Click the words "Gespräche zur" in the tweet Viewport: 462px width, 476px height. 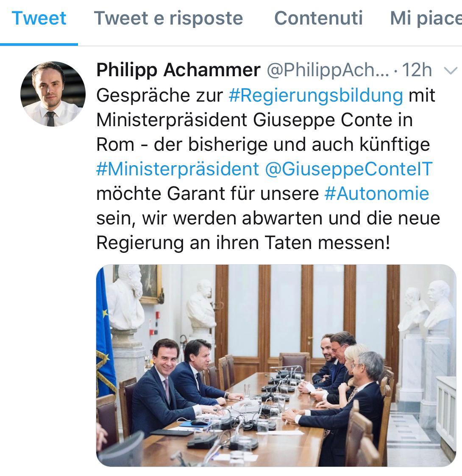pos(159,95)
